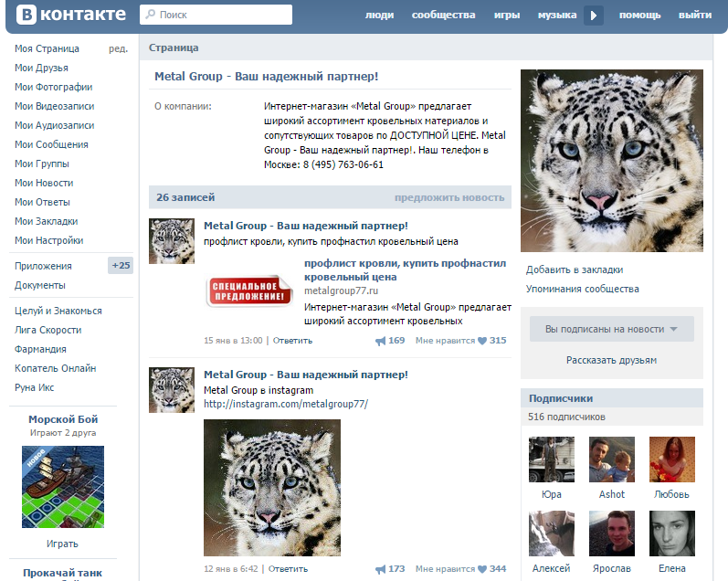
Task: Click the Прокачай танк ad title
Action: pos(62,574)
